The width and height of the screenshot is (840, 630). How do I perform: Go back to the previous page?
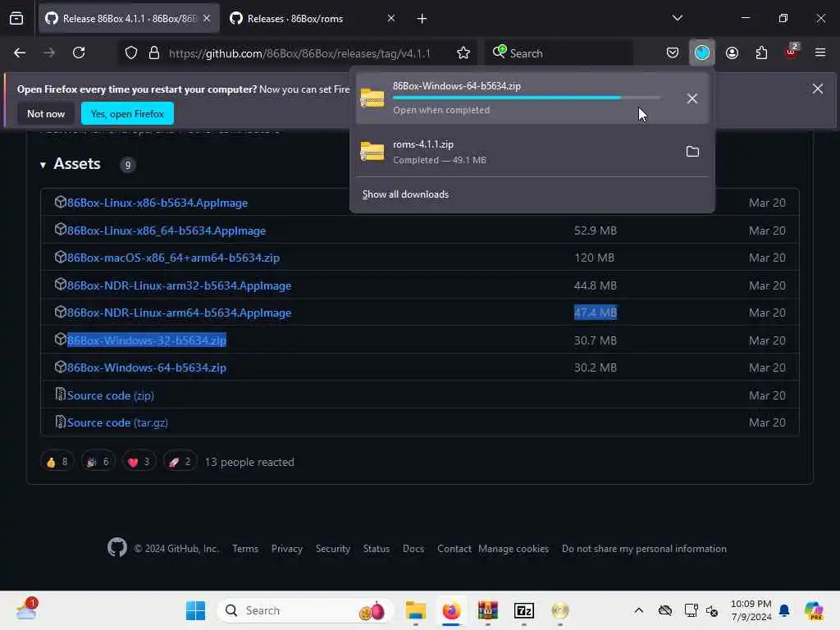[x=20, y=53]
